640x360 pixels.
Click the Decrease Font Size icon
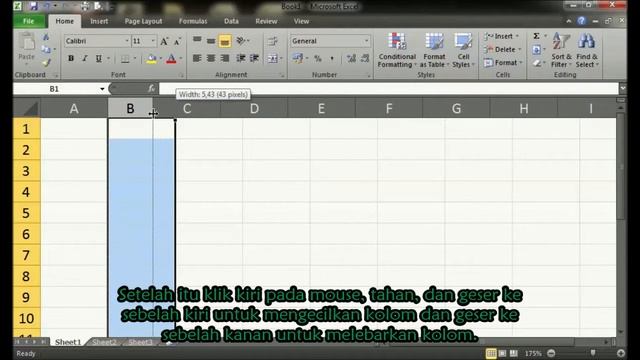tap(178, 41)
